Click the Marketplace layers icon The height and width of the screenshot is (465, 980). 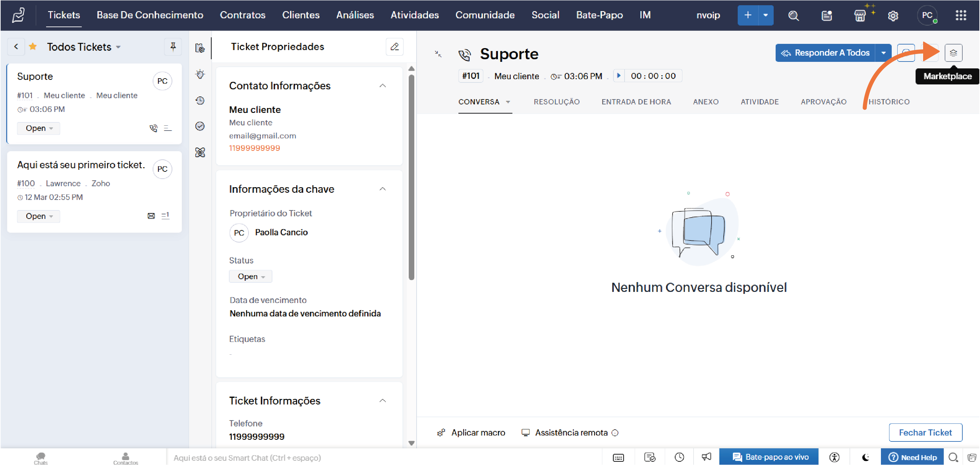coord(953,53)
